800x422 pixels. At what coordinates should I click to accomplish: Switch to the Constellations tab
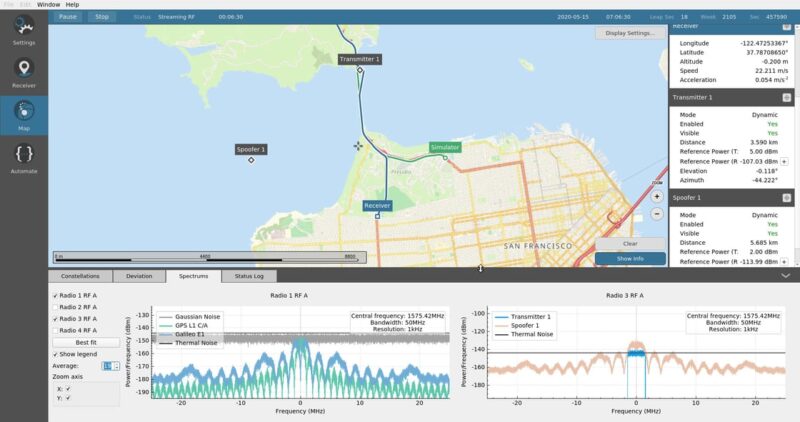pos(80,276)
